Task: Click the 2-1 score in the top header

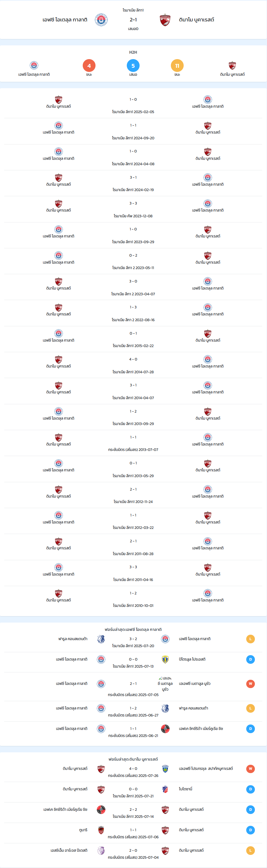Action: (x=133, y=20)
